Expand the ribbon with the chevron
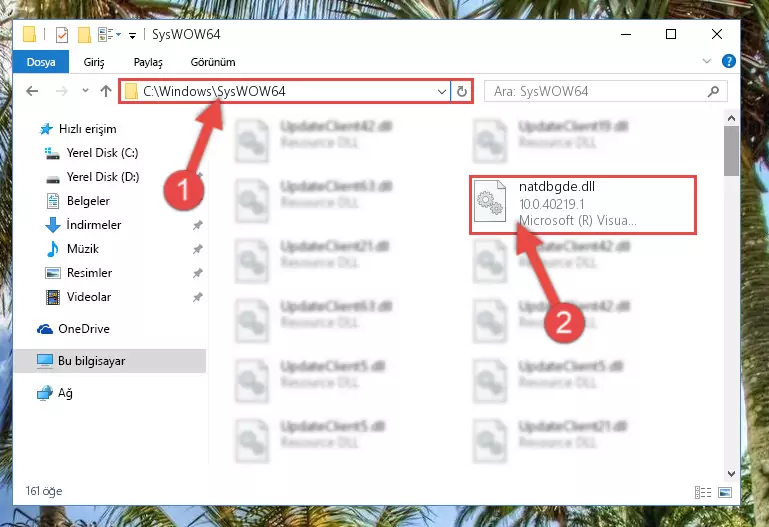 click(707, 61)
